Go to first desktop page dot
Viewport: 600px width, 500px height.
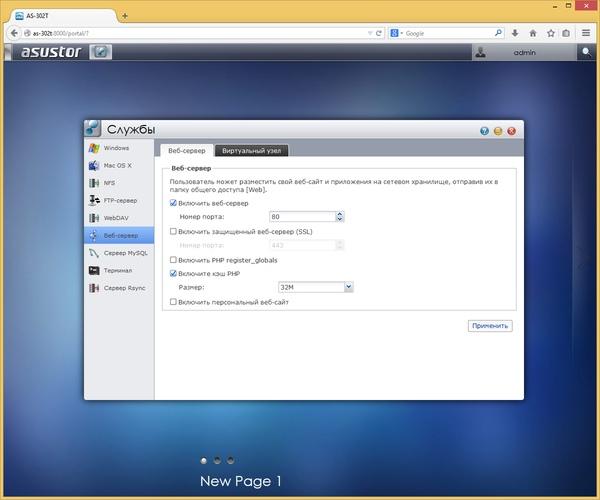pyautogui.click(x=204, y=461)
